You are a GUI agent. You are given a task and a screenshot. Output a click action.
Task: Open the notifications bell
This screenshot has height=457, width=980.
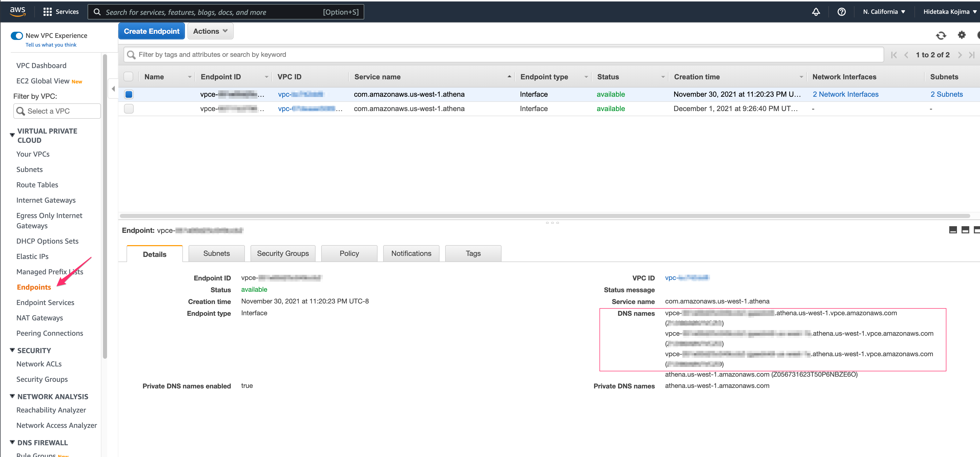tap(816, 12)
